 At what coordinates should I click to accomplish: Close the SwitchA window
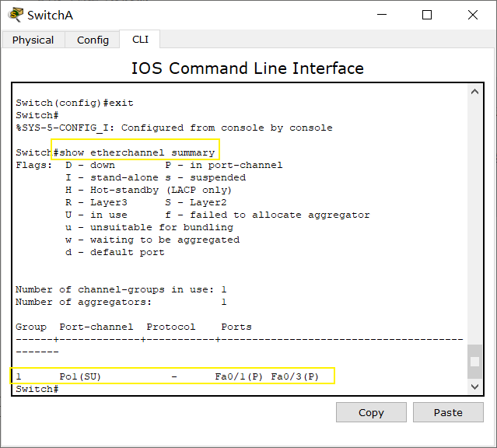(473, 15)
